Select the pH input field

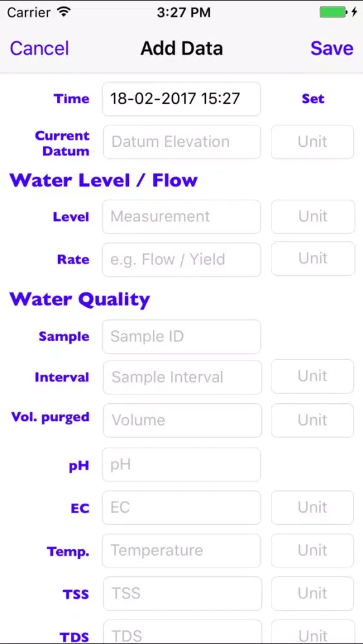pos(181,464)
